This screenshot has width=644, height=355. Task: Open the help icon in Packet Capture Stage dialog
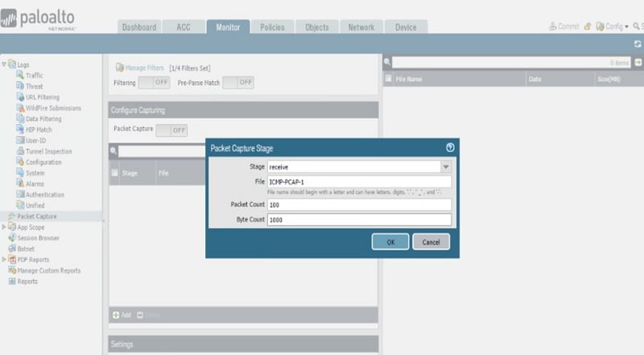[450, 147]
